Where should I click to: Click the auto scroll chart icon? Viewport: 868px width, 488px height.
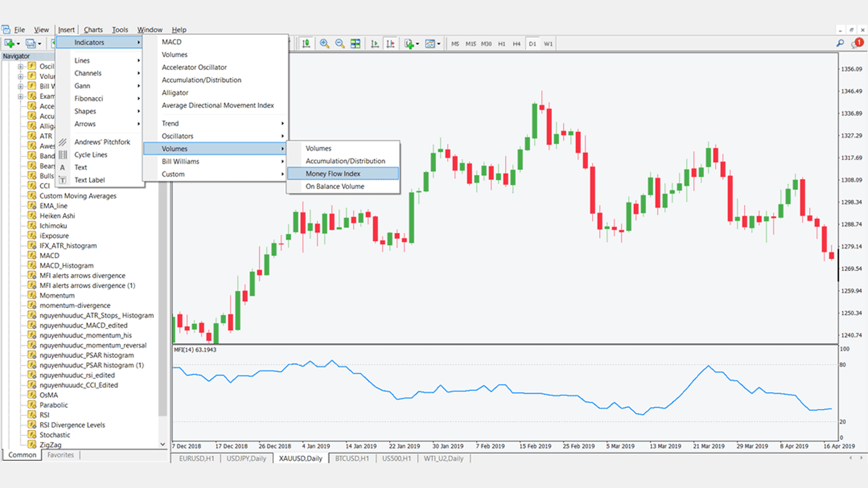375,44
